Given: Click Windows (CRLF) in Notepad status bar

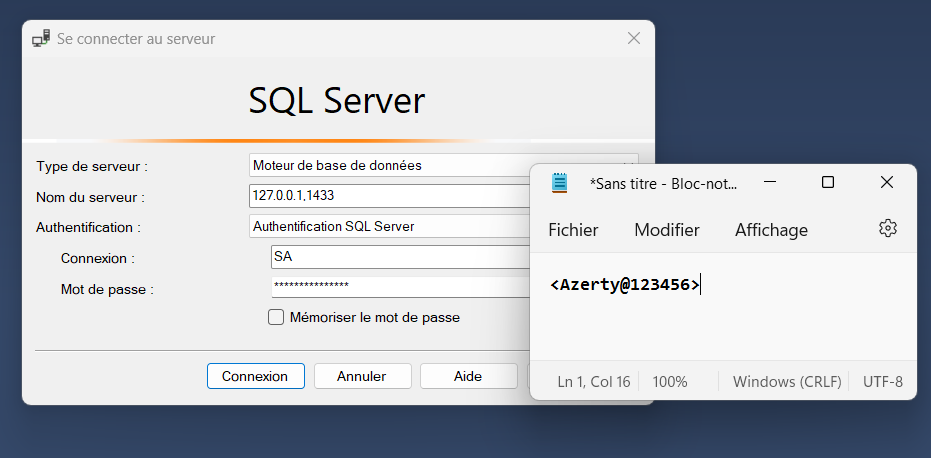Looking at the screenshot, I should coord(787,381).
